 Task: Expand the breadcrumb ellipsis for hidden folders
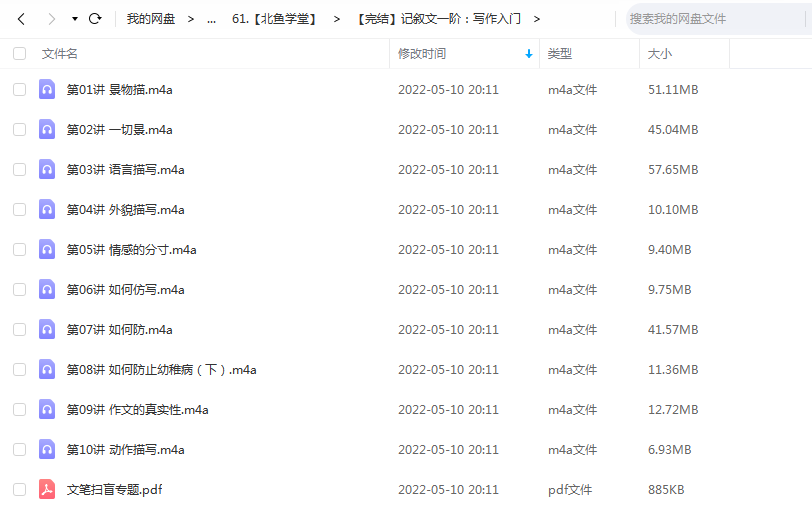(211, 19)
